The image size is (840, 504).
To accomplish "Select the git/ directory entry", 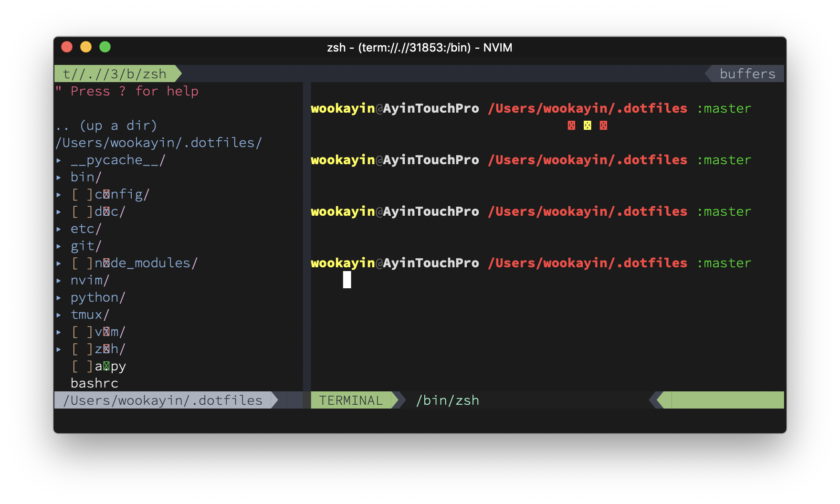I will (x=86, y=246).
